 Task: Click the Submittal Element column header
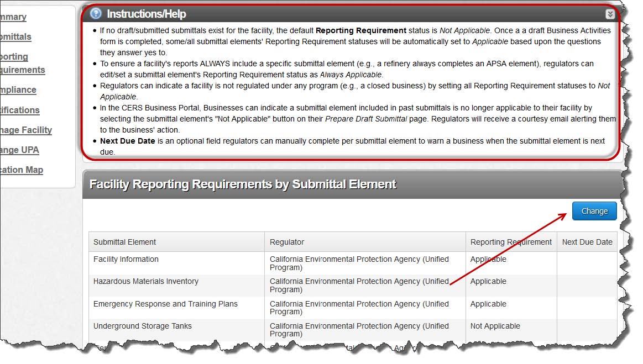click(x=176, y=242)
